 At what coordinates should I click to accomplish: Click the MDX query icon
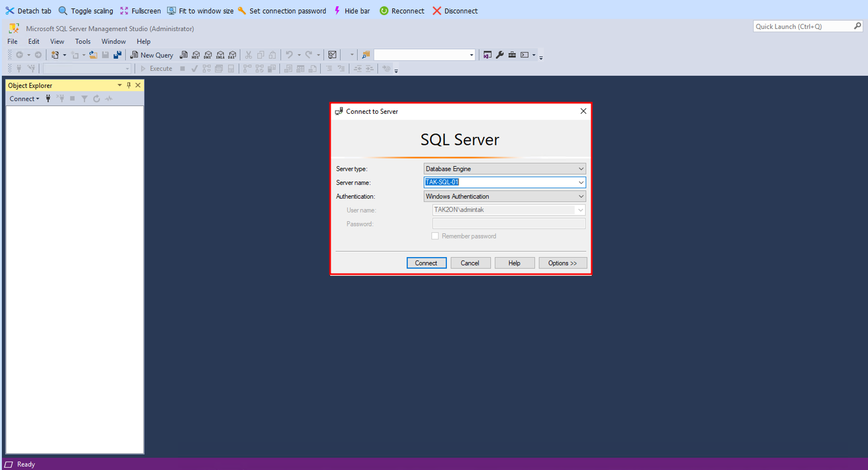tap(196, 55)
